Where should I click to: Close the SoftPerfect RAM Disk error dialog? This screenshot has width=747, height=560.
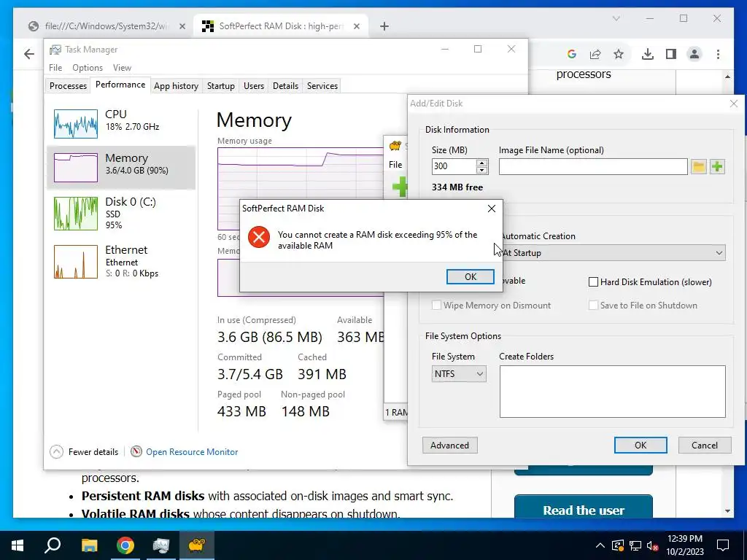pos(491,209)
